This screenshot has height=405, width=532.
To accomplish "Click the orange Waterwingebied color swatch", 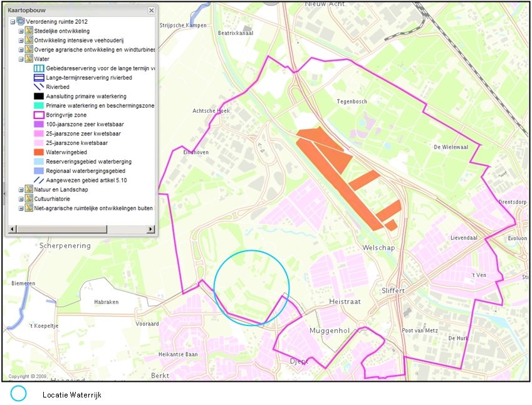I will [38, 152].
